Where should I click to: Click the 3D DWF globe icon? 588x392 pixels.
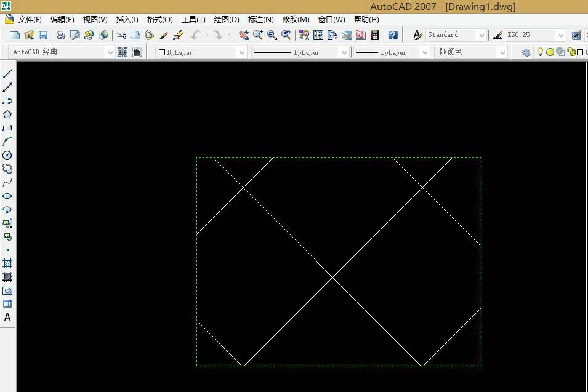(103, 35)
